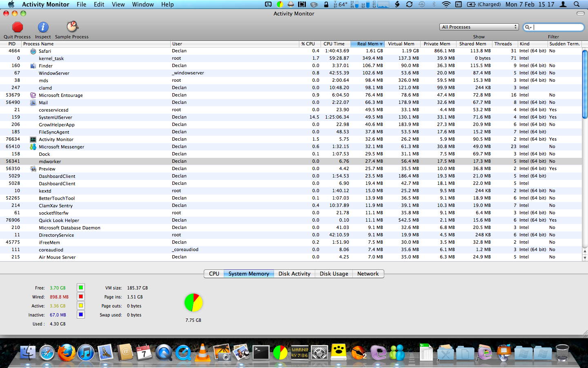Switch to the Disk Usage tab
The height and width of the screenshot is (368, 588).
(x=334, y=274)
